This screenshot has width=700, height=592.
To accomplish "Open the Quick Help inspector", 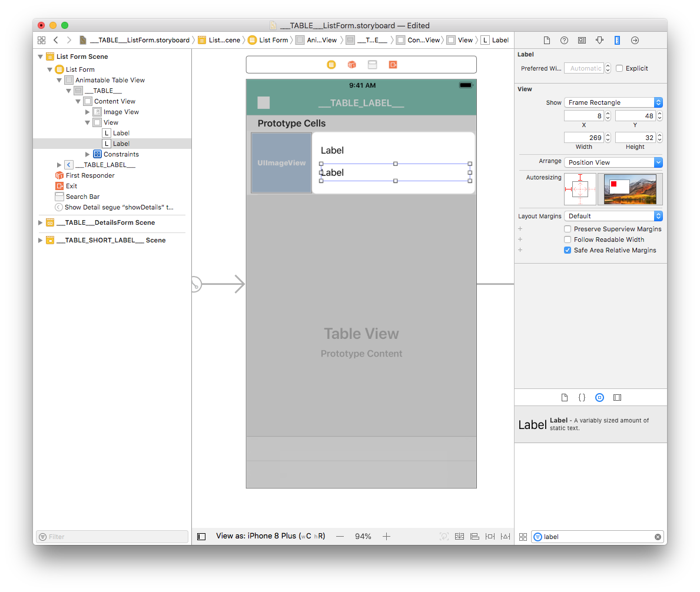I will (x=564, y=40).
